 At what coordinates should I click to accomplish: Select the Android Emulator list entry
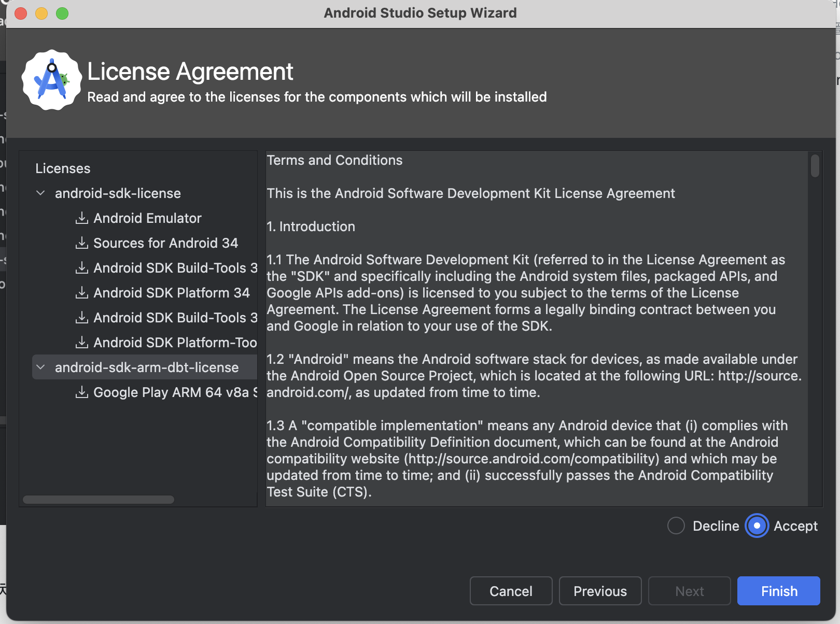pyautogui.click(x=147, y=218)
